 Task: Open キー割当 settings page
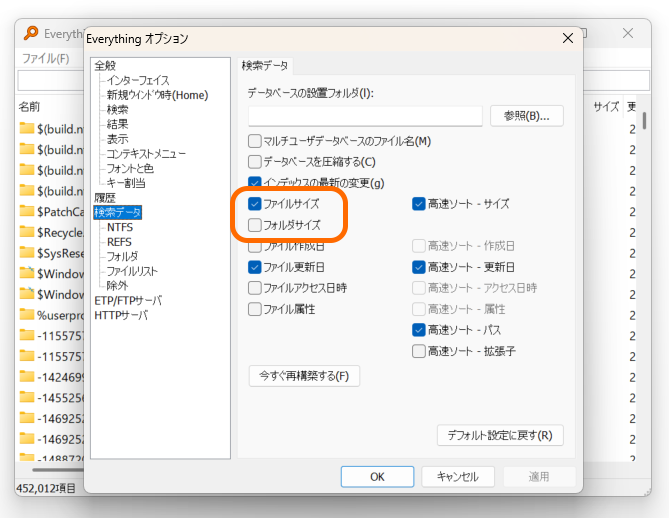click(x=126, y=183)
